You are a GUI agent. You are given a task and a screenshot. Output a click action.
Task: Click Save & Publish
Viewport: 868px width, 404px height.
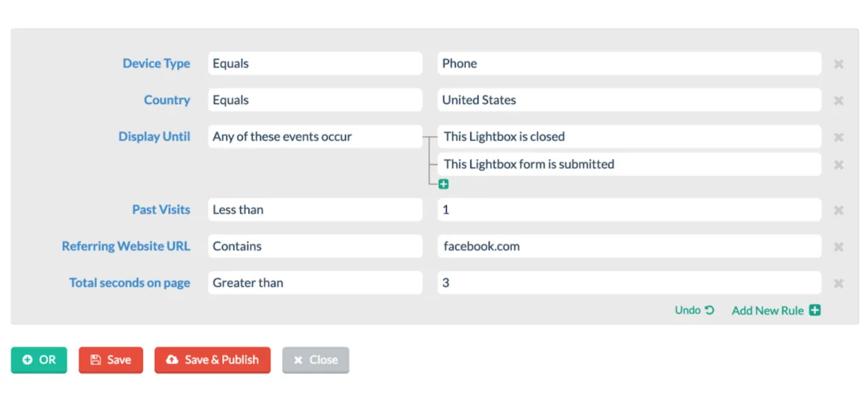click(212, 360)
